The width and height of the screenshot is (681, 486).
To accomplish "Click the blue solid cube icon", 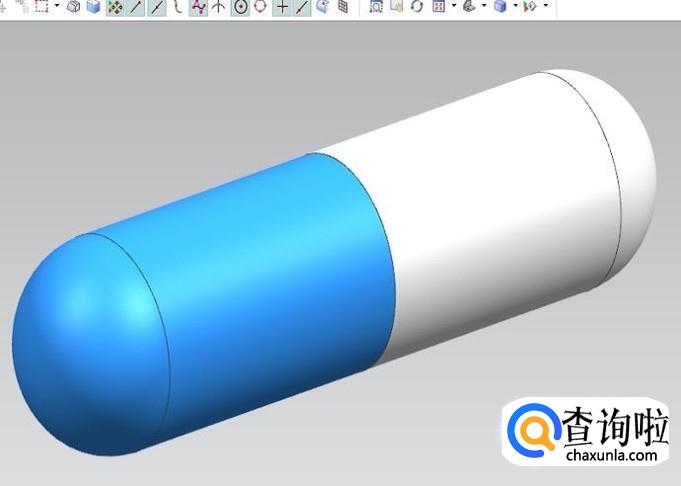I will pos(93,7).
